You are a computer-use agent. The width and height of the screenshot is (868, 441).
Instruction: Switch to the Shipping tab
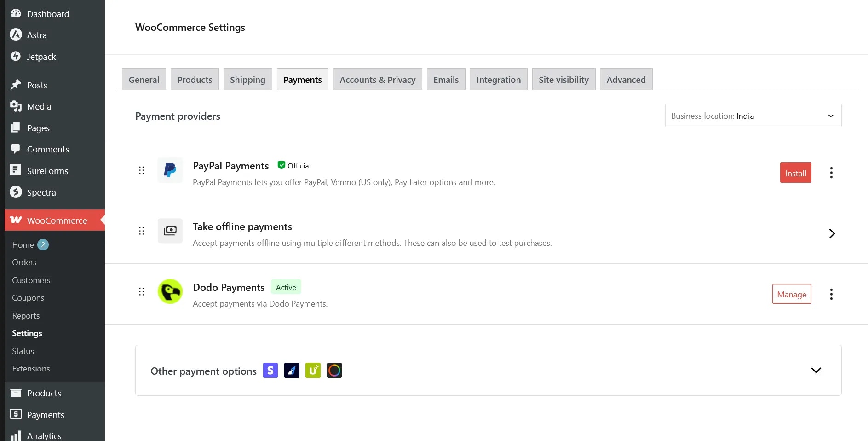[x=247, y=79]
